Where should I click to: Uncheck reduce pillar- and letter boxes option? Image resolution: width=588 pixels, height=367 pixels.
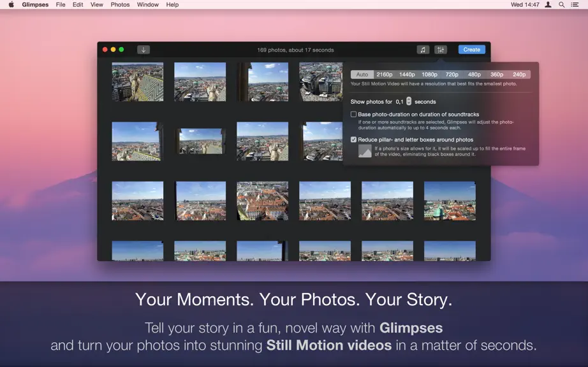pos(353,140)
